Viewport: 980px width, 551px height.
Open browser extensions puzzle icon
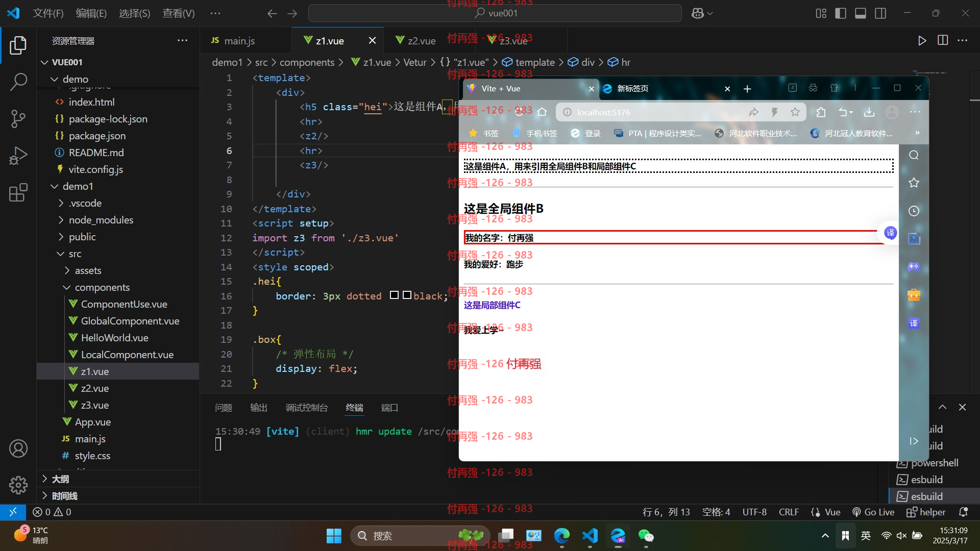pyautogui.click(x=821, y=112)
